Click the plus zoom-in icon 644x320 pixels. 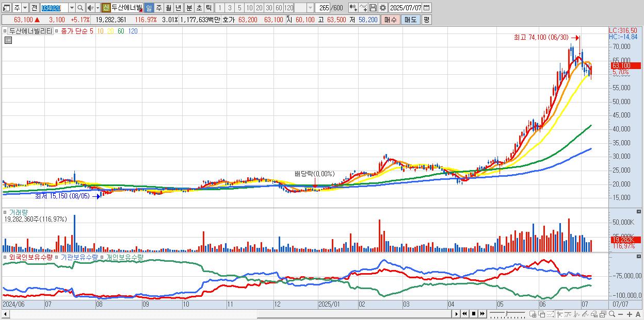click(x=630, y=314)
